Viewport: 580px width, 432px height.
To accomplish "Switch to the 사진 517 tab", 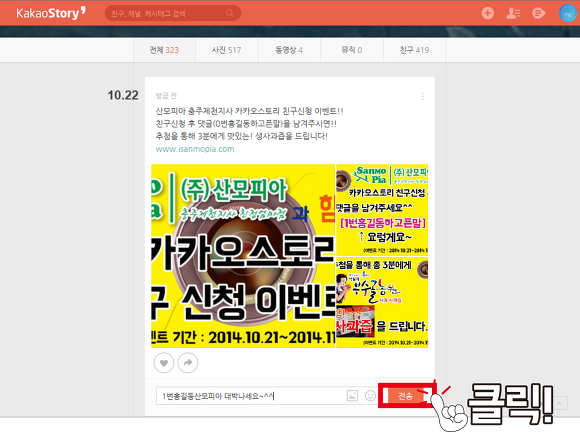I will click(226, 50).
